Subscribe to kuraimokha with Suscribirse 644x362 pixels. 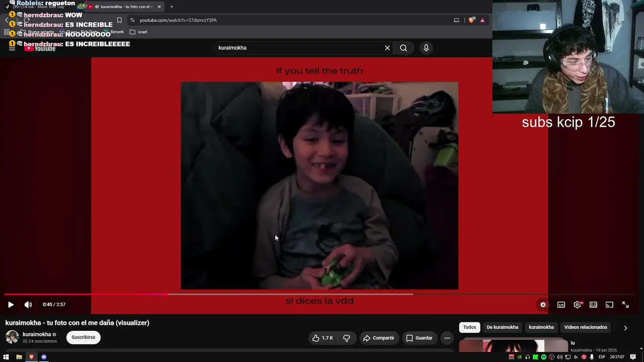(x=84, y=337)
